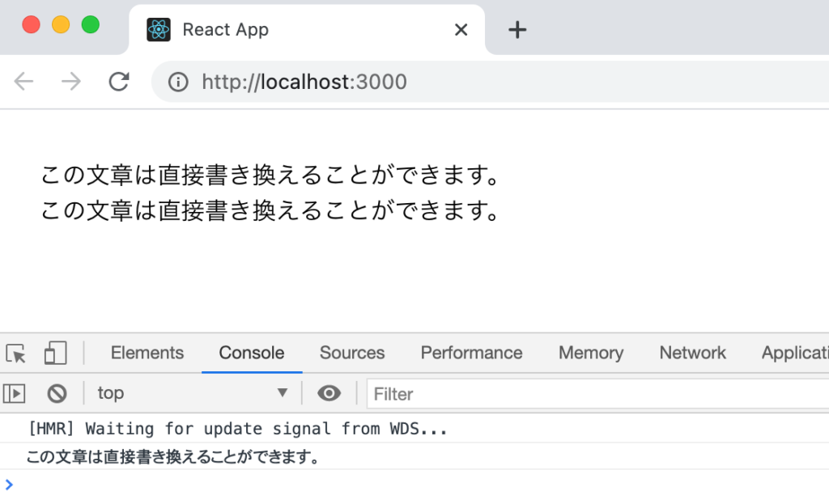Open the console drawer icon
Viewport: 829px width, 504px height.
(15, 393)
